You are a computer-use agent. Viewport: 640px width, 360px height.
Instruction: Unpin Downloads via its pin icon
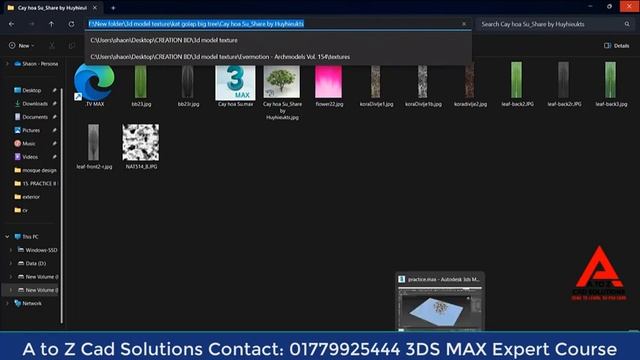pyautogui.click(x=54, y=104)
